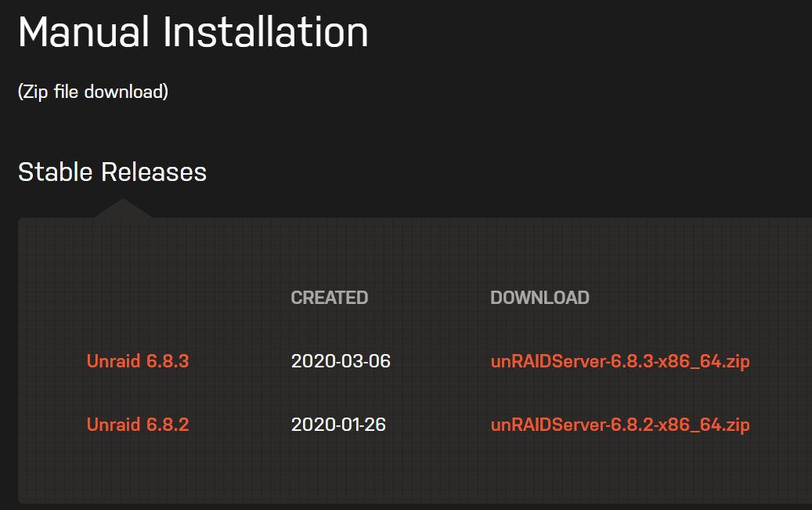
Task: Click the CREATED column header
Action: [329, 298]
